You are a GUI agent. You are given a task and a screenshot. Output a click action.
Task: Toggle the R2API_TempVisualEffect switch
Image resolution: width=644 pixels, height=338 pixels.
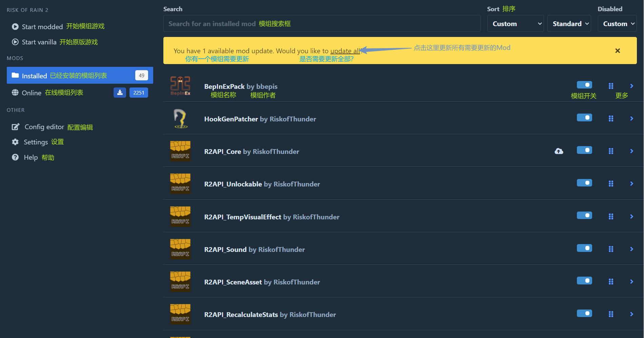pyautogui.click(x=584, y=215)
